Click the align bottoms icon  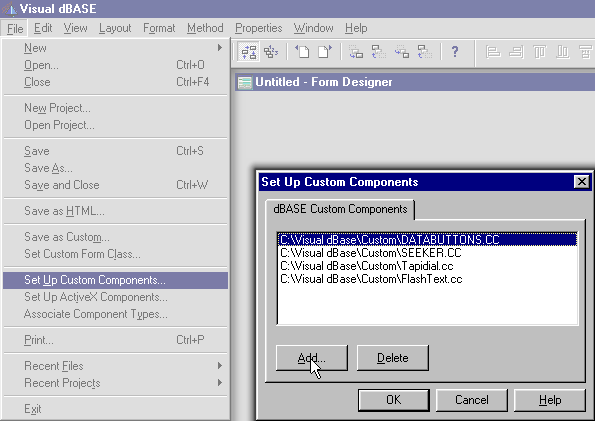[x=562, y=52]
